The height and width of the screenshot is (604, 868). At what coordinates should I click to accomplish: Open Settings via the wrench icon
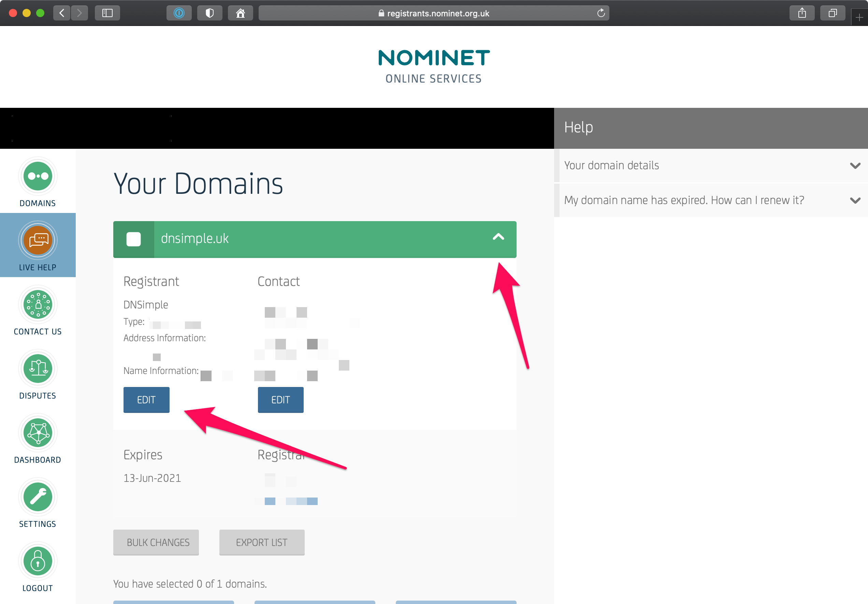pos(38,497)
